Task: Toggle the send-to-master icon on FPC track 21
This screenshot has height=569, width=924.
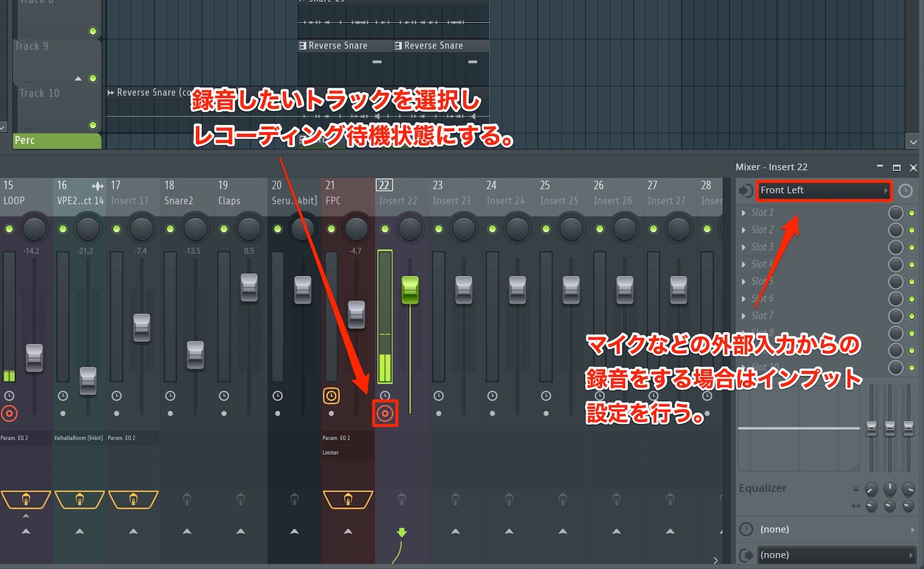Action: [348, 499]
